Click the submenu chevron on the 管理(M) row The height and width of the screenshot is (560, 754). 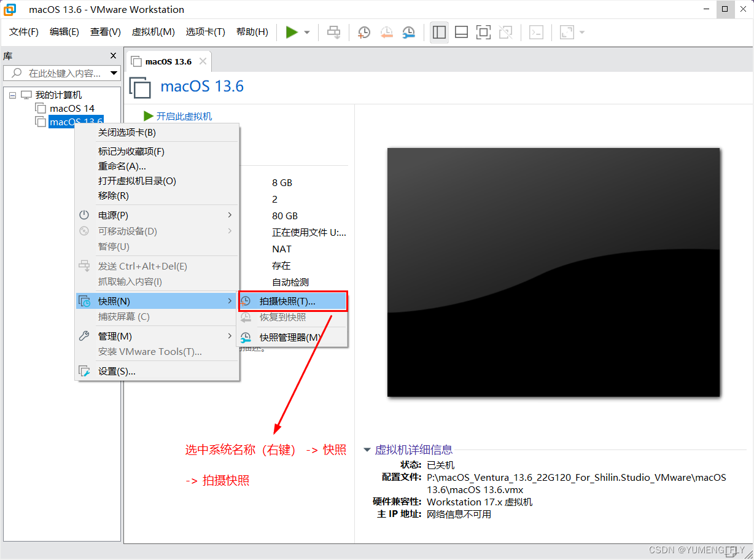[x=230, y=336]
